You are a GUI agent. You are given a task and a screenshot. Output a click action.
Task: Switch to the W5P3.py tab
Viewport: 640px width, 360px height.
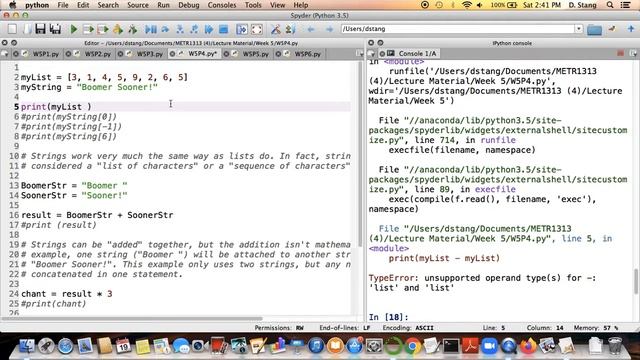150,54
